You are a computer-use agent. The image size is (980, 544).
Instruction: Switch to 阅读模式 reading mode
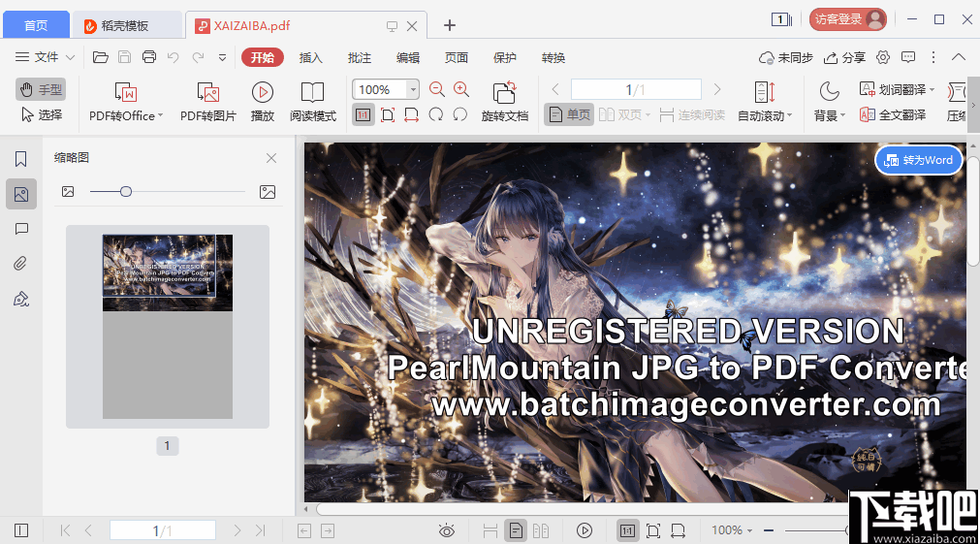(x=312, y=102)
